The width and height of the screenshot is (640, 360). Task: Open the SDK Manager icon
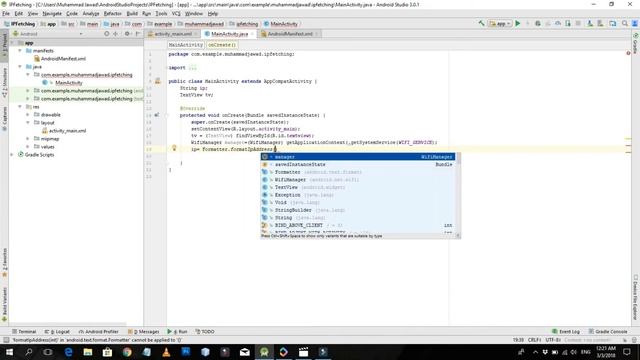[600, 24]
